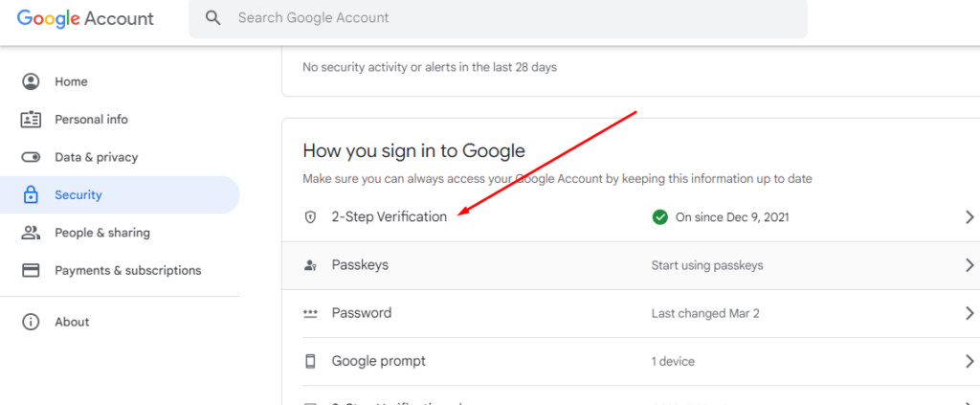Focus the Search Google Account field
980x405 pixels.
coord(498,18)
